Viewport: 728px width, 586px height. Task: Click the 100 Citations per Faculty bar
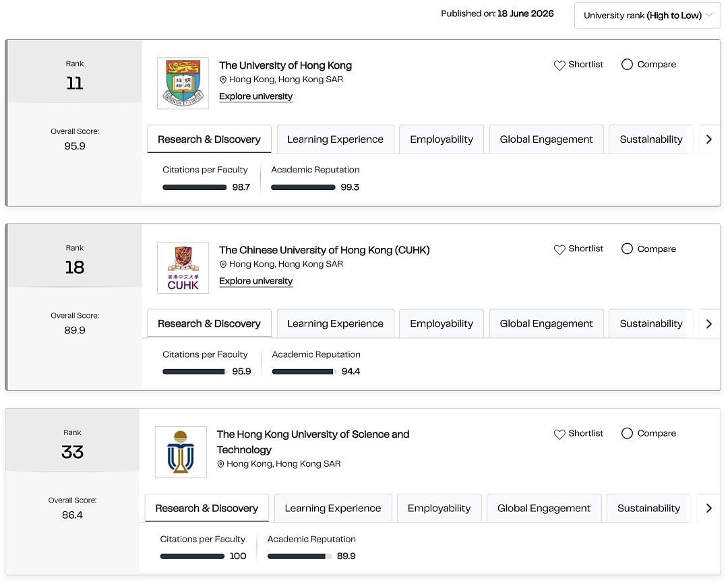[192, 556]
